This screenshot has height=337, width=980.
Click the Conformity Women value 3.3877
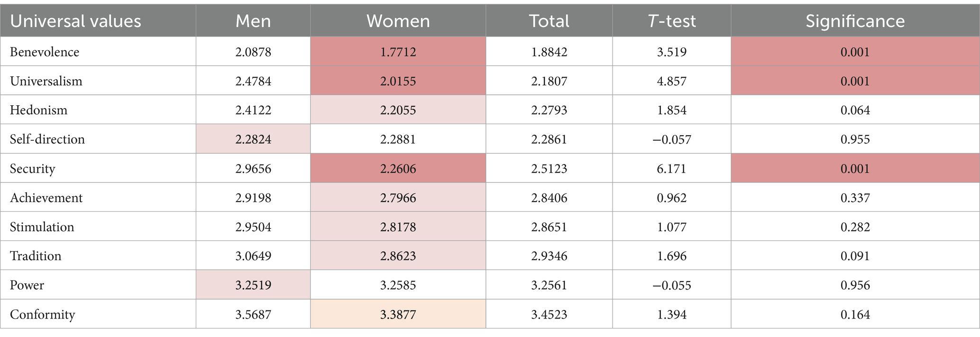[398, 315]
